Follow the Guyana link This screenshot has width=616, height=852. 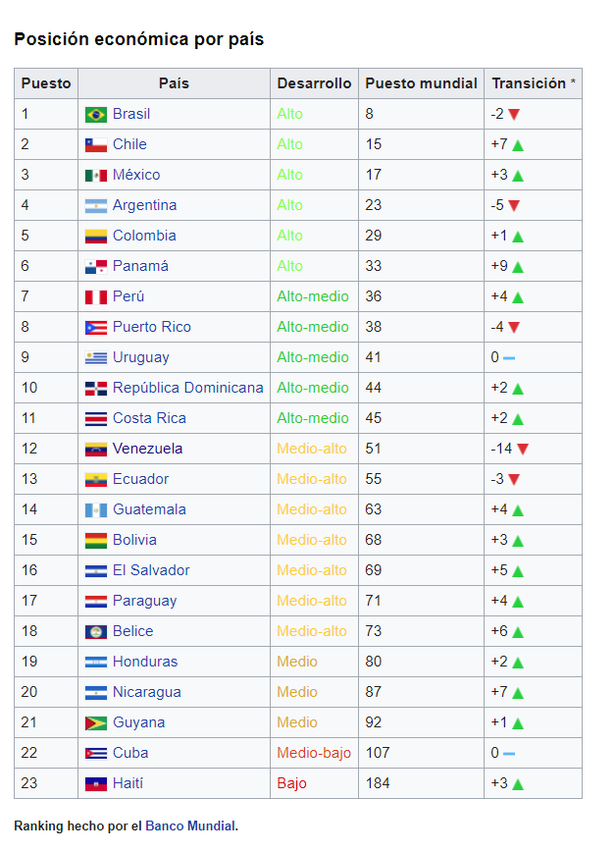pyautogui.click(x=138, y=722)
